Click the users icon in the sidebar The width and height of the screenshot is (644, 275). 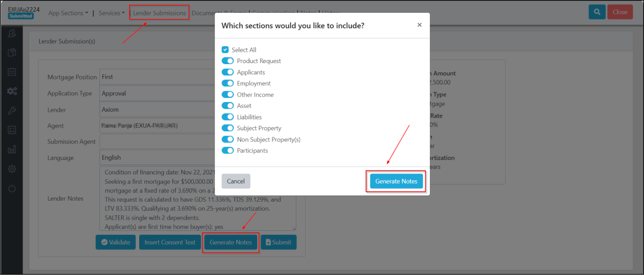coord(12,34)
